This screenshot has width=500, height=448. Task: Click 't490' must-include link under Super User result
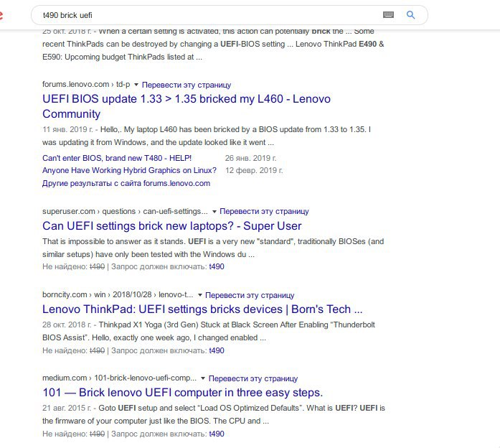217,267
